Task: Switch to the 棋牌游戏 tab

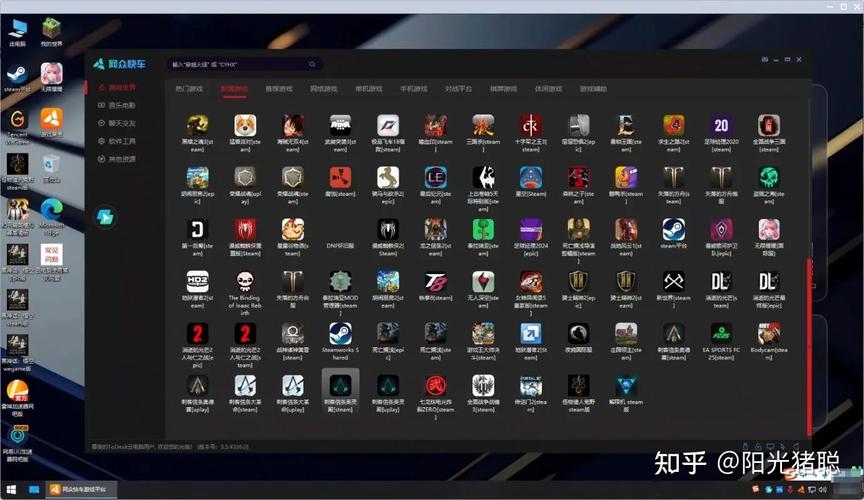Action: coord(504,88)
